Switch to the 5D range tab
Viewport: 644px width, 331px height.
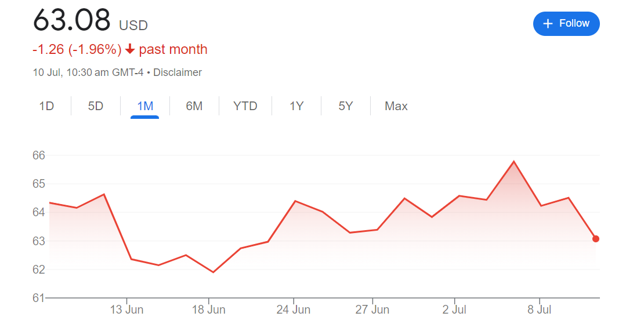coord(96,106)
